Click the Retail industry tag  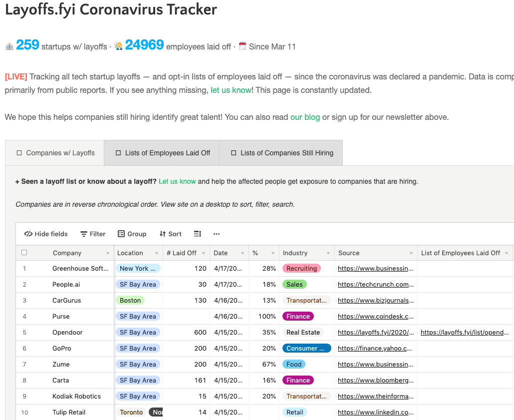click(x=295, y=413)
